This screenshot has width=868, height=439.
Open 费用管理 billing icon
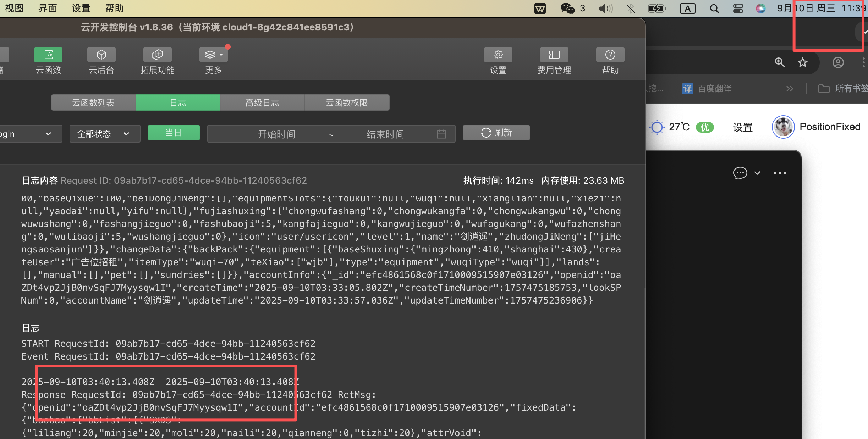(x=554, y=55)
